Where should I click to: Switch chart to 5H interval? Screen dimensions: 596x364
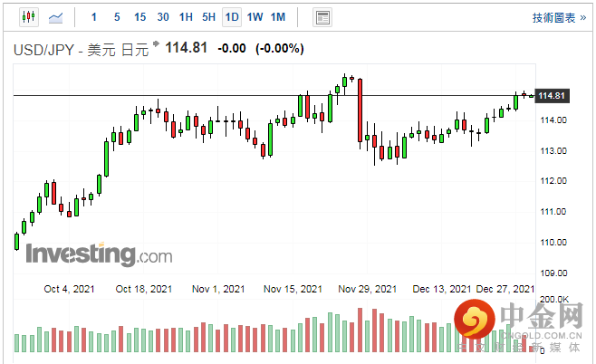tap(208, 17)
